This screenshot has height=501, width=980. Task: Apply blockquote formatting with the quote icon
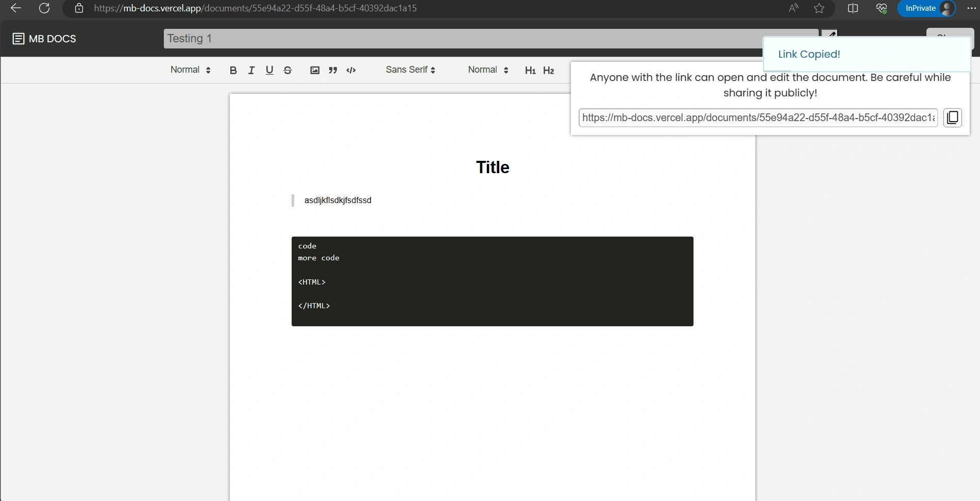click(333, 71)
